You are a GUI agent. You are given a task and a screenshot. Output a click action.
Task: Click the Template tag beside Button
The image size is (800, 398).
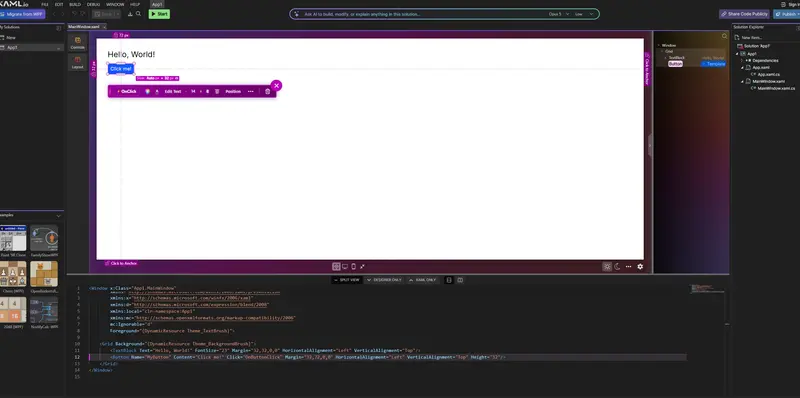tap(713, 64)
